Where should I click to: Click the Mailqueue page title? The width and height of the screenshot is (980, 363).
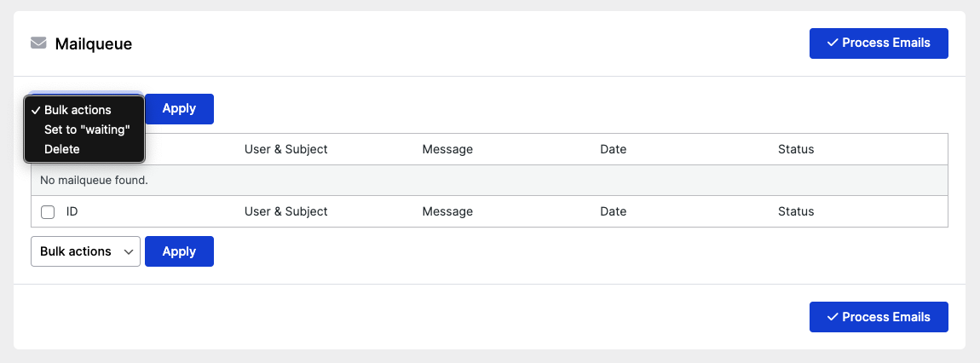[94, 44]
